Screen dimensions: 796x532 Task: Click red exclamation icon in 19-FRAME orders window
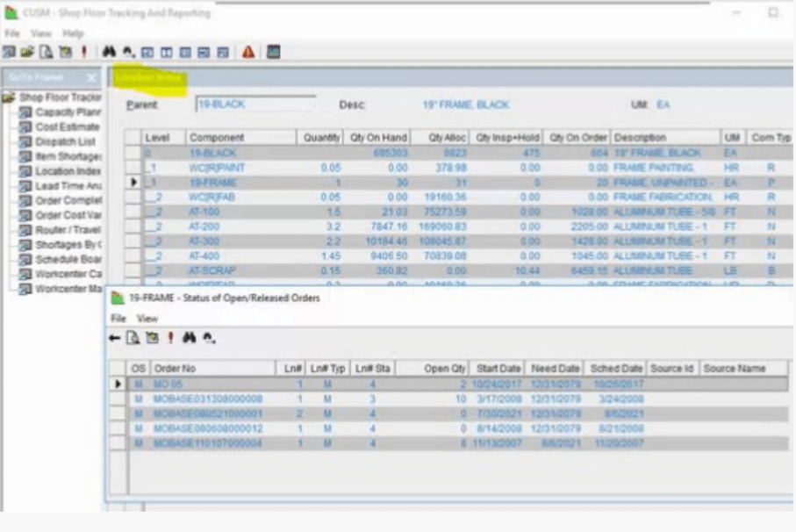pos(170,338)
